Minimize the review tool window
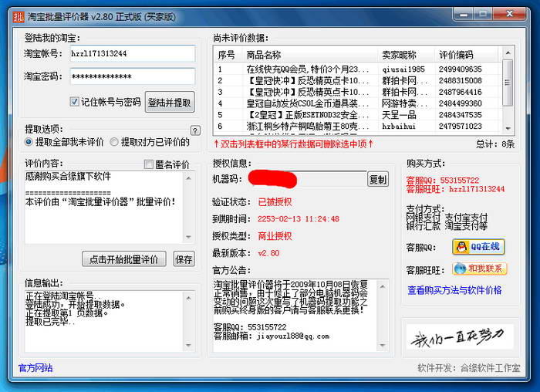The image size is (540, 392). pos(464,15)
